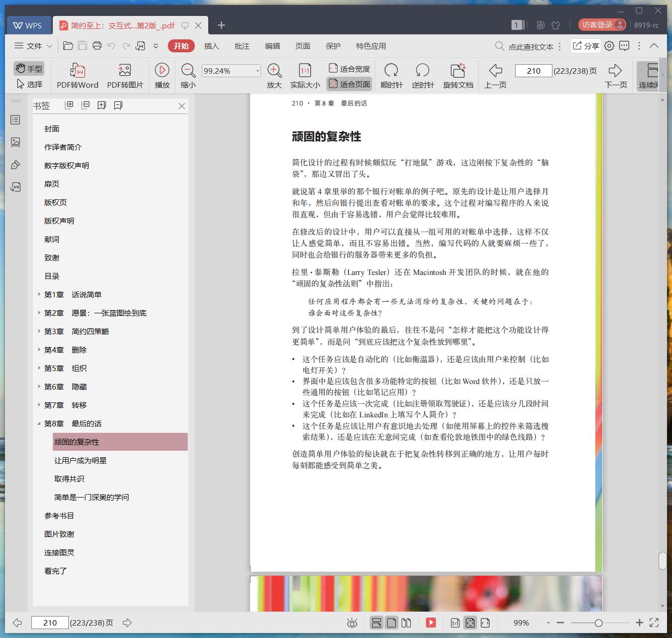This screenshot has height=638, width=672.
Task: Click the zoom plus button beside slider
Action: [x=640, y=623]
